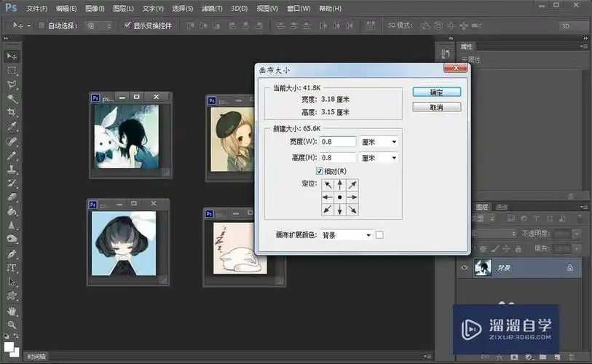The image size is (592, 364).
Task: Hide the 背景 layer with the eye icon
Action: (465, 267)
